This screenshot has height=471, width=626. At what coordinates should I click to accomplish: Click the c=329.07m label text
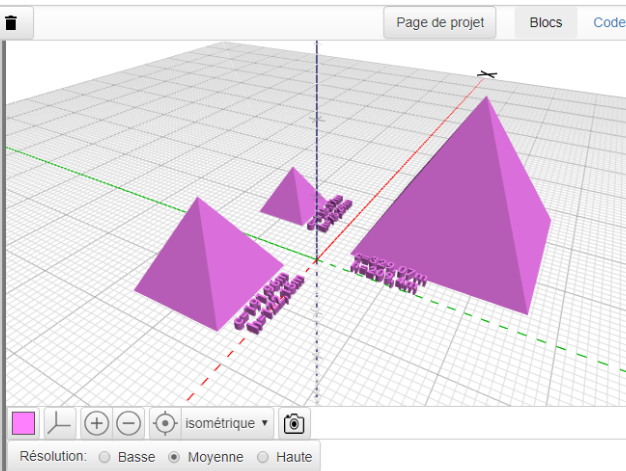(390, 267)
